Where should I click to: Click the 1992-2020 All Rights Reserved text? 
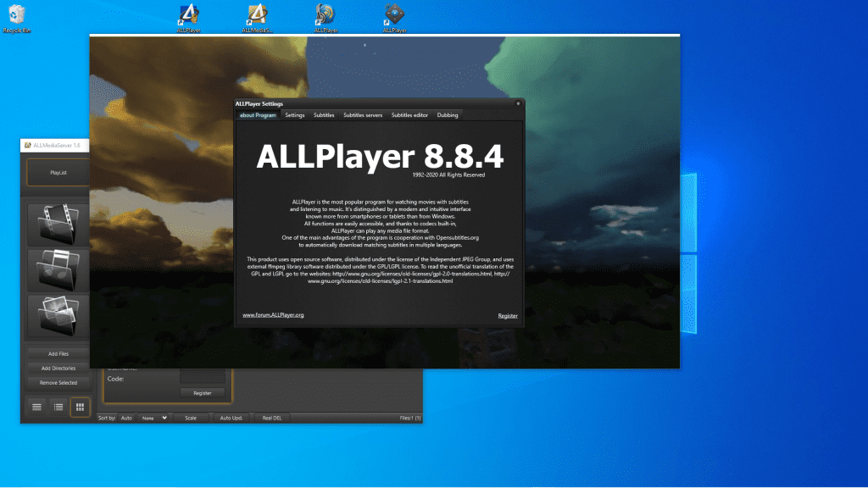coord(448,175)
